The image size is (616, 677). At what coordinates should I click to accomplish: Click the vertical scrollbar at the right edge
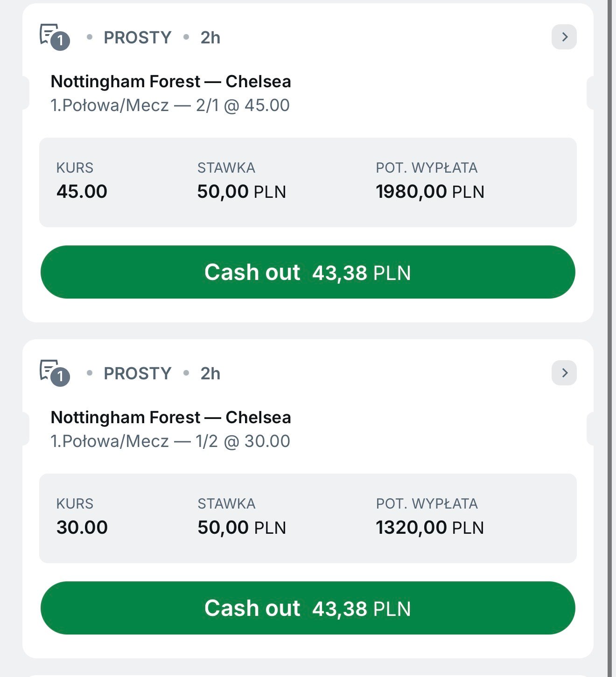(609, 338)
